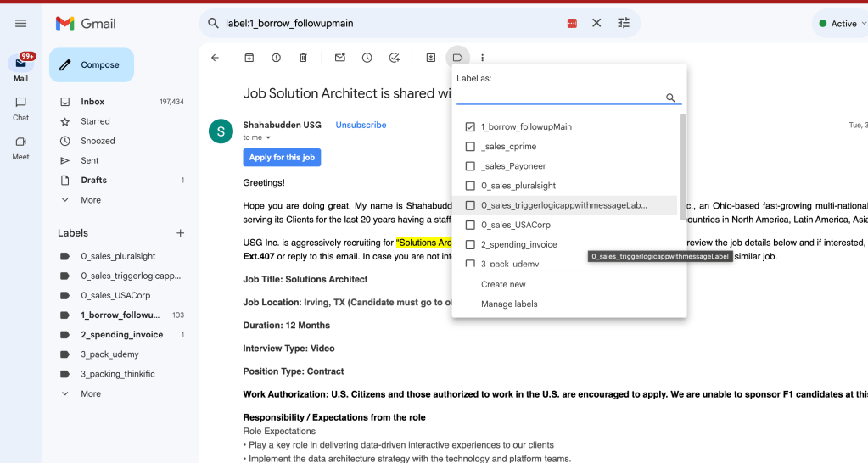Uncheck the 1_borrow_followupMain label checkbox
The width and height of the screenshot is (868, 463).
470,126
